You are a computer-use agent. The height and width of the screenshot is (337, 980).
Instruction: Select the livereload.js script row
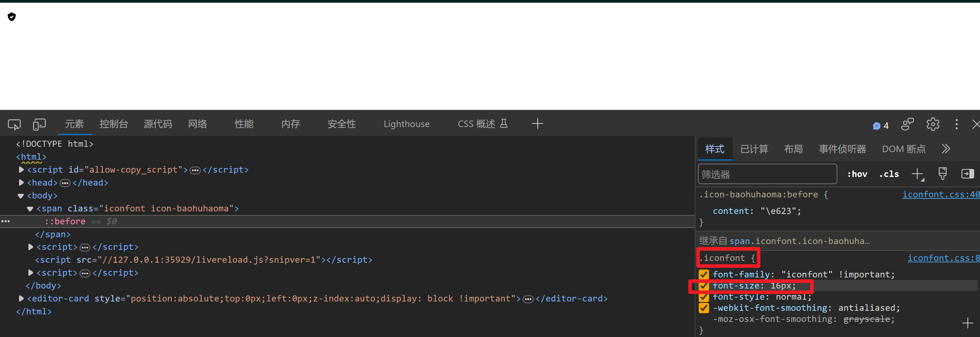[x=204, y=260]
